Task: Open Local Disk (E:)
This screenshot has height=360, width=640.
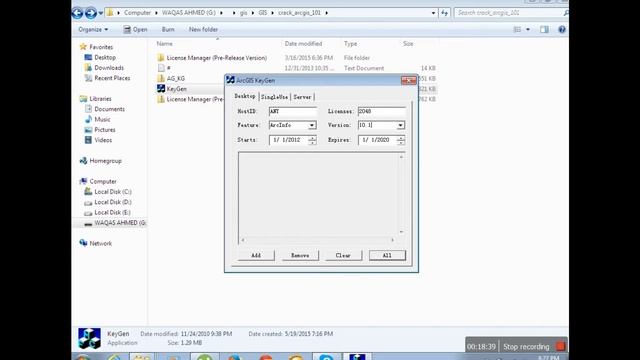Action: point(112,212)
